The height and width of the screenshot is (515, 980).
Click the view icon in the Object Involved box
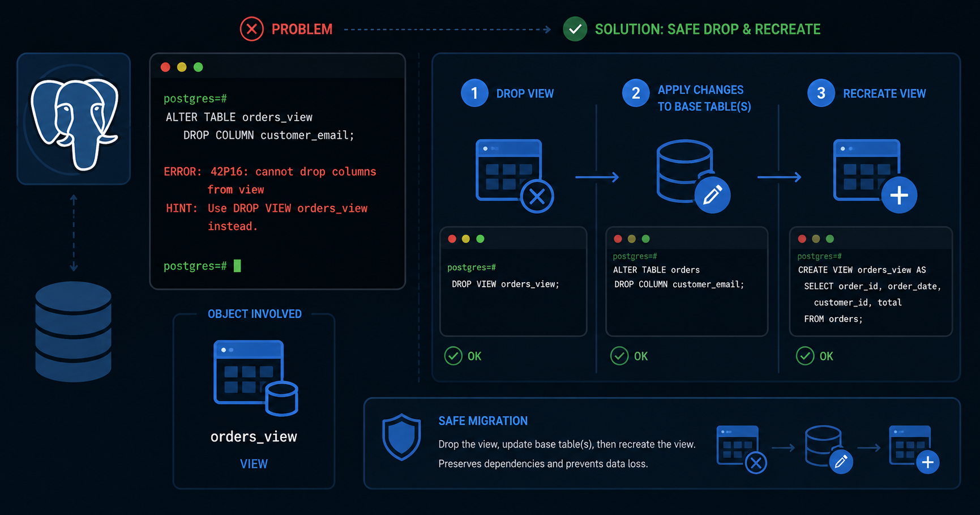(x=255, y=377)
